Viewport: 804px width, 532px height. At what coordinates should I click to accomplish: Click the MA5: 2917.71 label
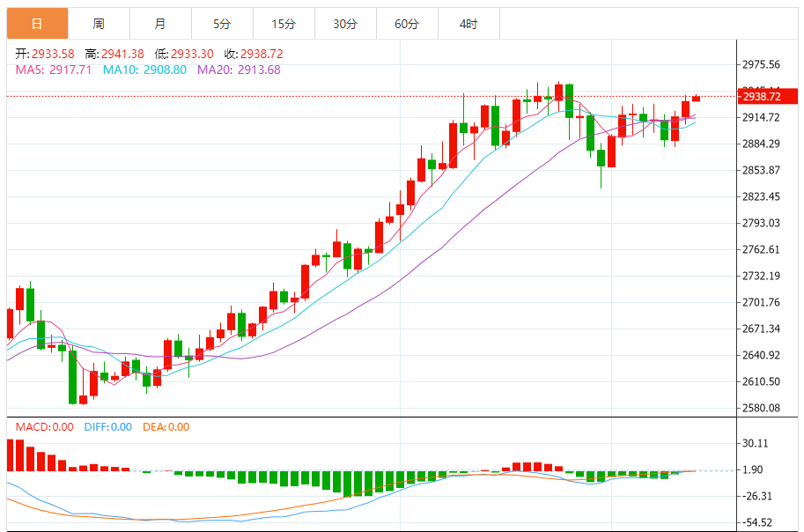click(54, 70)
